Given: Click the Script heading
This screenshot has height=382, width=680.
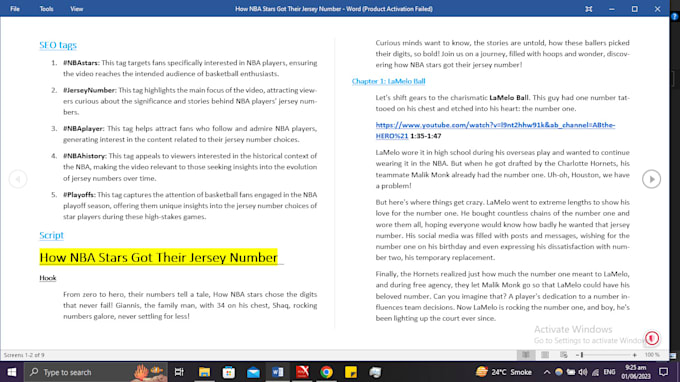Looking at the screenshot, I should (x=51, y=235).
